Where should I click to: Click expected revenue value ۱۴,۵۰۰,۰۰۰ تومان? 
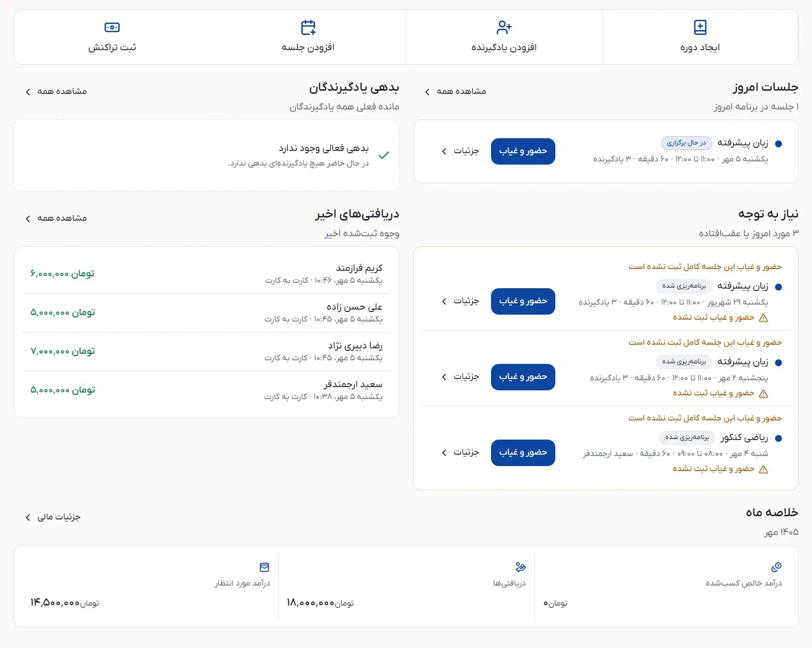click(65, 603)
